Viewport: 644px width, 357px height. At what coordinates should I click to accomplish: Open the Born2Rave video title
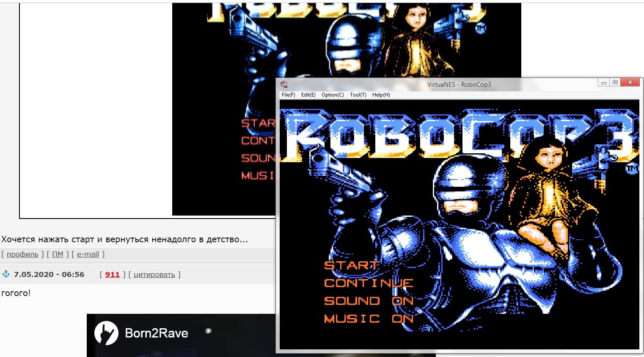point(157,333)
